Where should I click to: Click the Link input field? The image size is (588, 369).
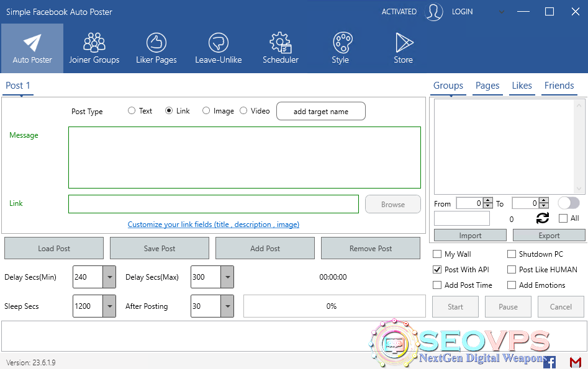tap(214, 204)
